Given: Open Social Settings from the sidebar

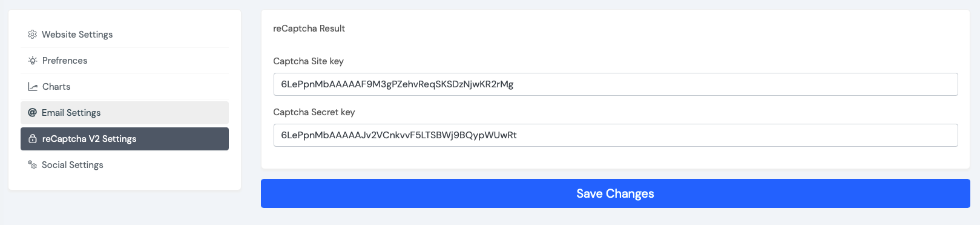Looking at the screenshot, I should pyautogui.click(x=125, y=165).
